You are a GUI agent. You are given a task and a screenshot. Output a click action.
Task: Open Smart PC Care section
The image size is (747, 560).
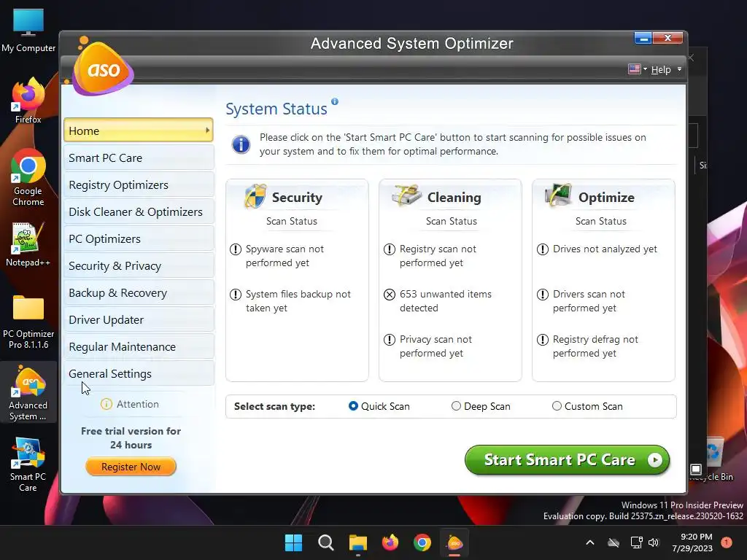click(x=138, y=157)
